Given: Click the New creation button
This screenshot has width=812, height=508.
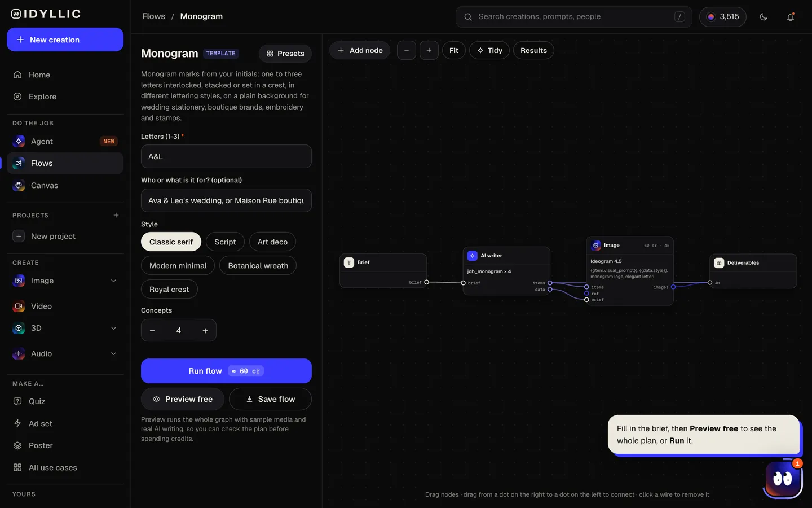Looking at the screenshot, I should point(65,40).
